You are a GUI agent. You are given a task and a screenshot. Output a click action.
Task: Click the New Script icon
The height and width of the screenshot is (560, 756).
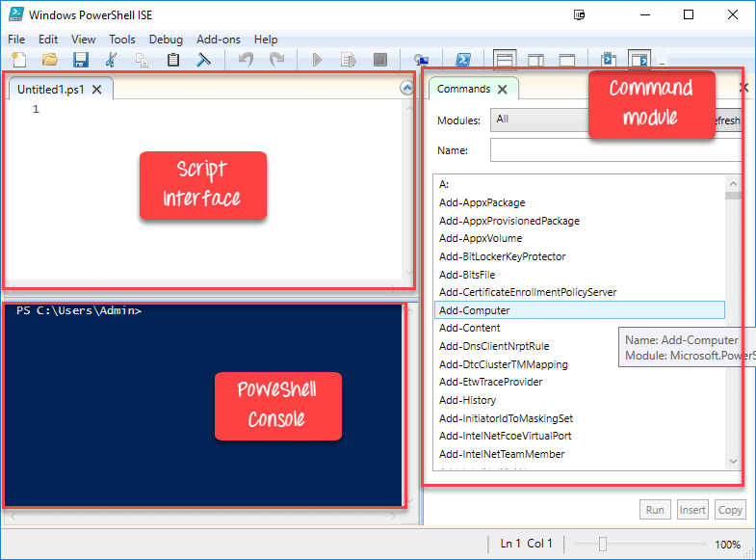click(x=18, y=60)
